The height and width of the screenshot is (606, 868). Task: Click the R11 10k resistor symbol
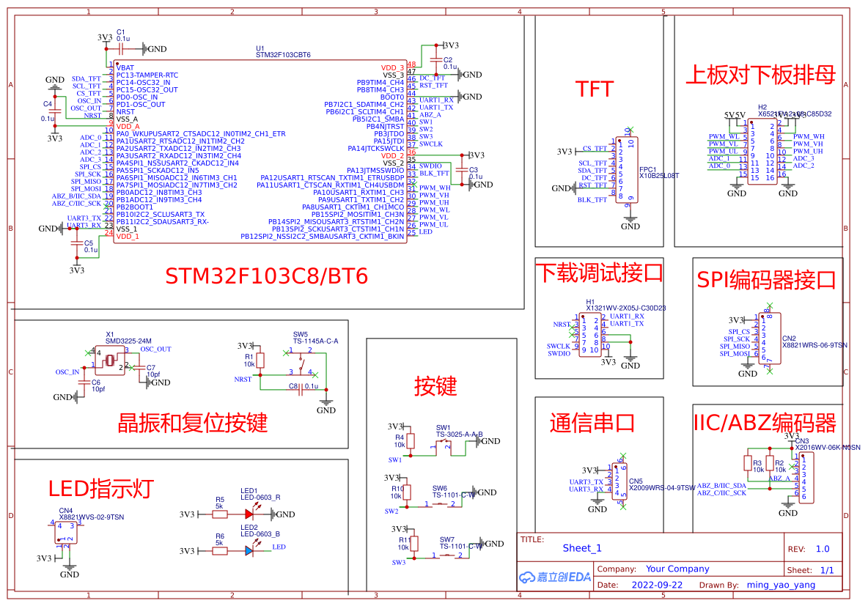pyautogui.click(x=414, y=544)
